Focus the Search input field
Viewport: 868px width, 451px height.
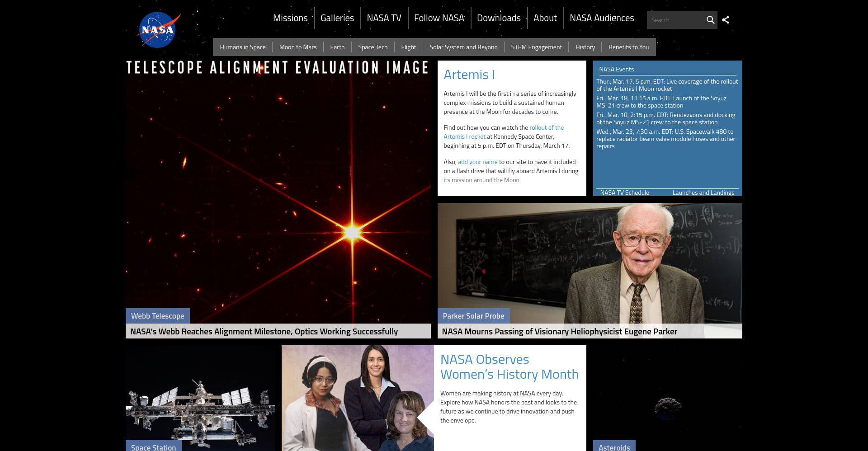(x=675, y=20)
